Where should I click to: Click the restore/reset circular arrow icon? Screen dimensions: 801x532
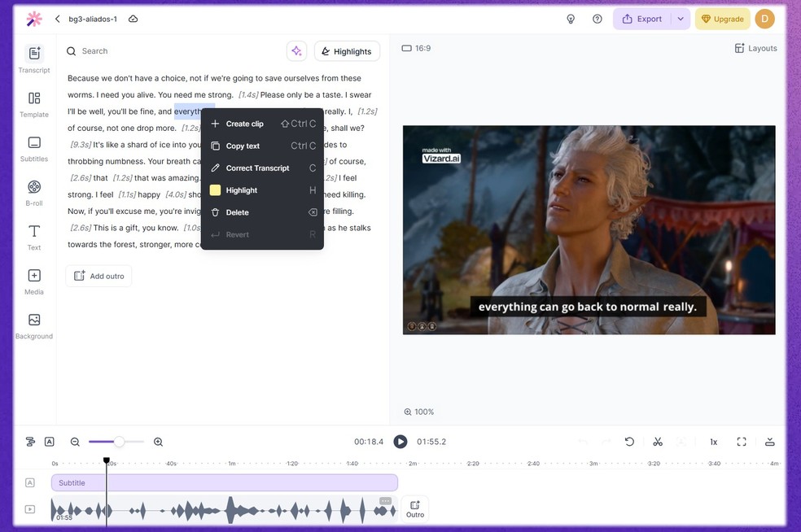(629, 442)
